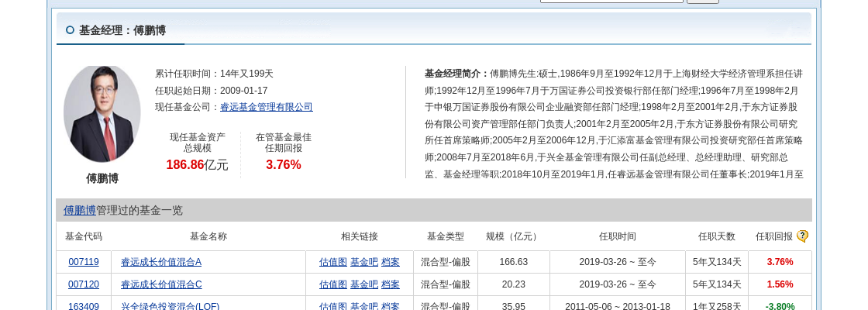This screenshot has width=868, height=310.
Task: Open 傅鹏博 link in managed funds header
Action: 79,210
